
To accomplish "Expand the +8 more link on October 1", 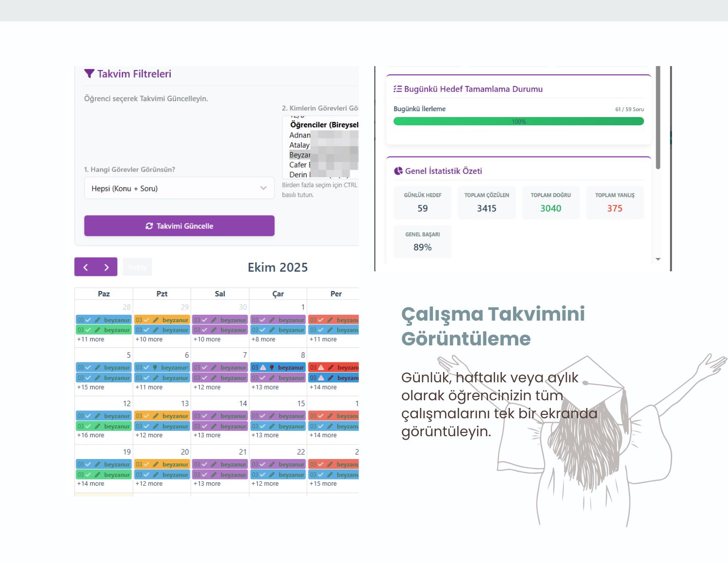I will [263, 340].
